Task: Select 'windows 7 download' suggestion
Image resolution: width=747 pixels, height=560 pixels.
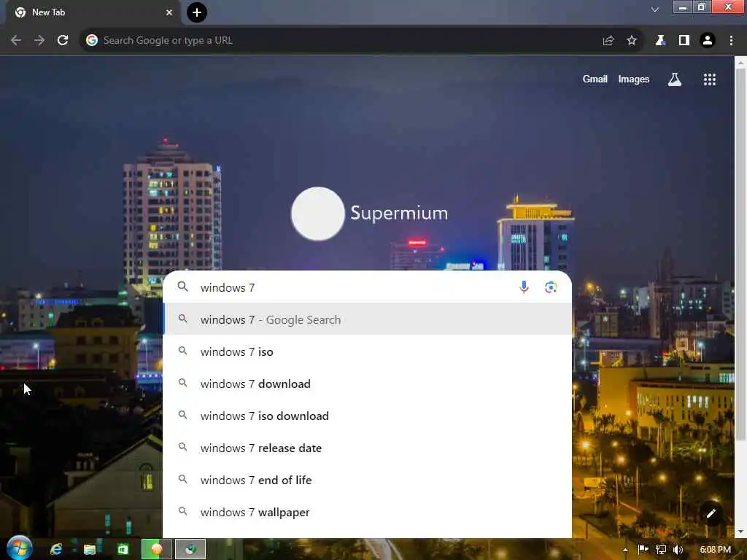Action: pos(368,384)
